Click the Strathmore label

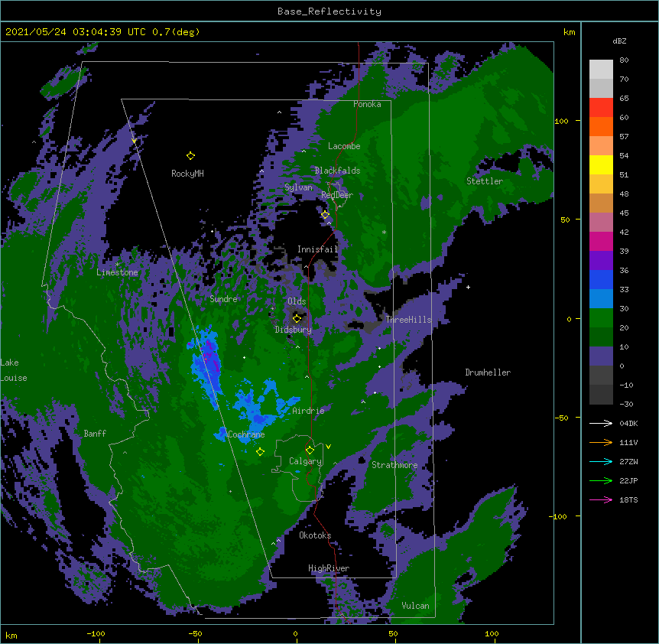[x=394, y=465]
